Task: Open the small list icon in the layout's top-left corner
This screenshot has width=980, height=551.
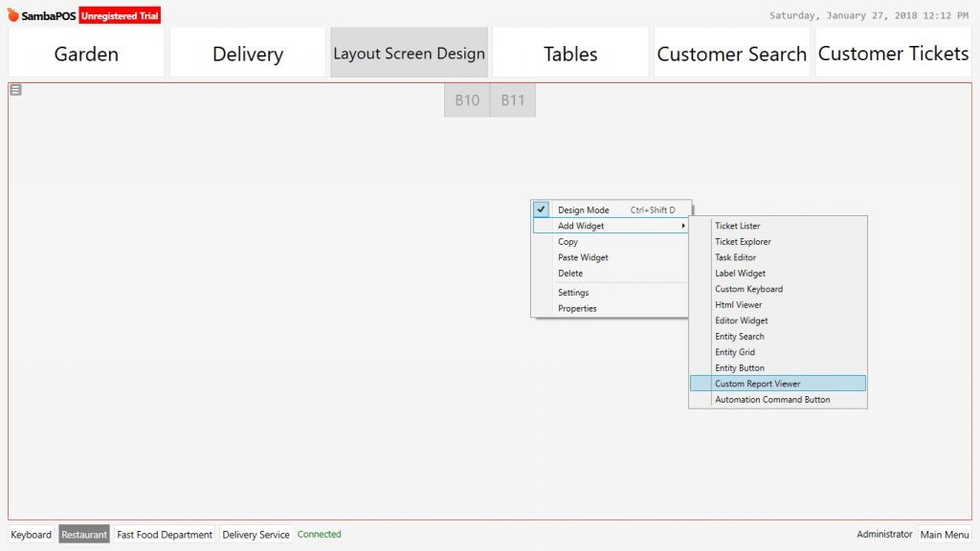Action: pos(15,90)
